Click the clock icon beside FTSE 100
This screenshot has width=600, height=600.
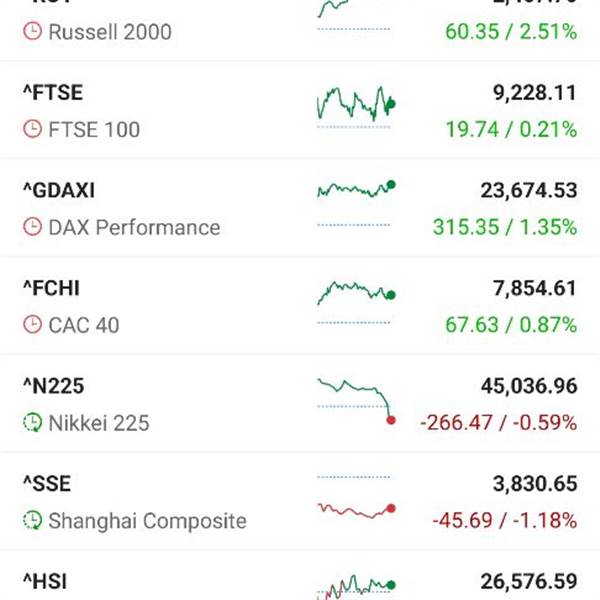pyautogui.click(x=33, y=129)
